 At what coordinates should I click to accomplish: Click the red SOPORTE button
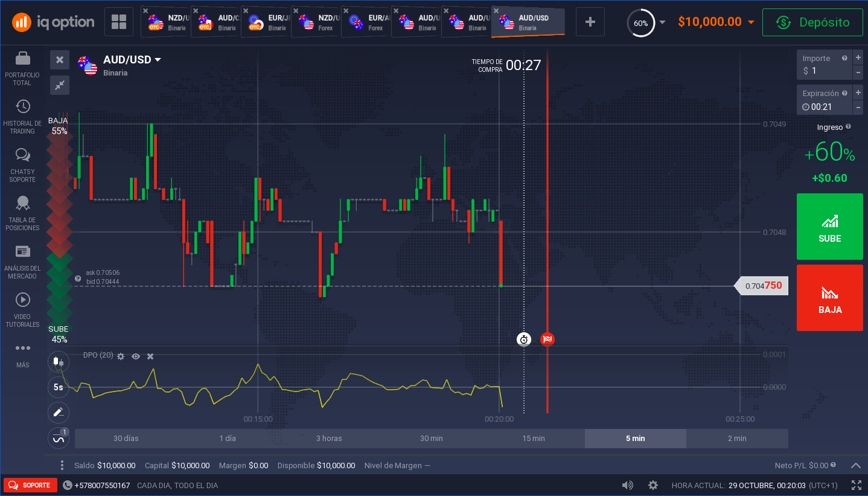click(30, 485)
